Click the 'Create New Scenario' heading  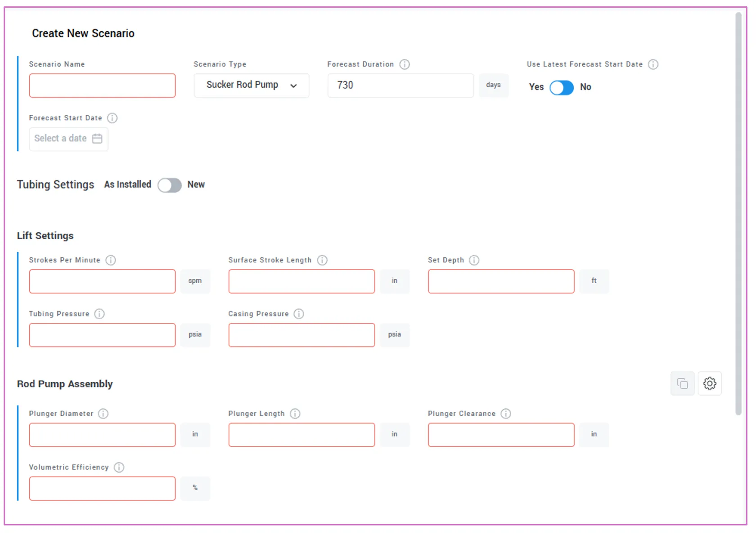pyautogui.click(x=83, y=34)
